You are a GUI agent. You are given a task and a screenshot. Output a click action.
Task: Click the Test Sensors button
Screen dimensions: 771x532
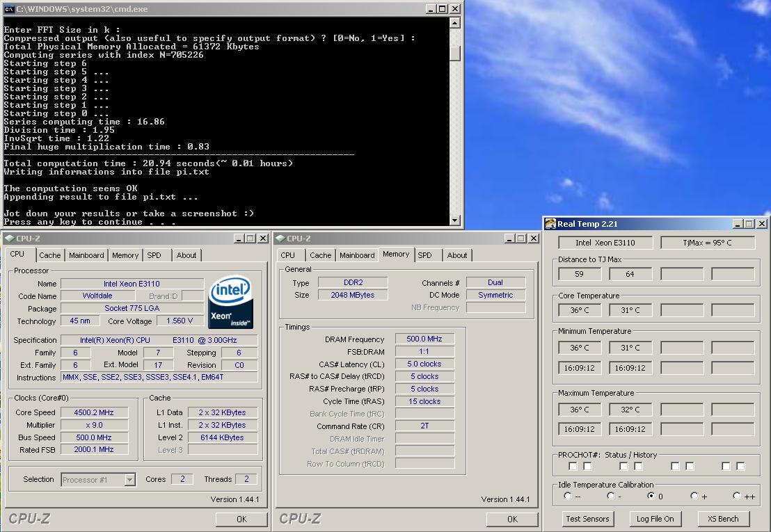(587, 519)
